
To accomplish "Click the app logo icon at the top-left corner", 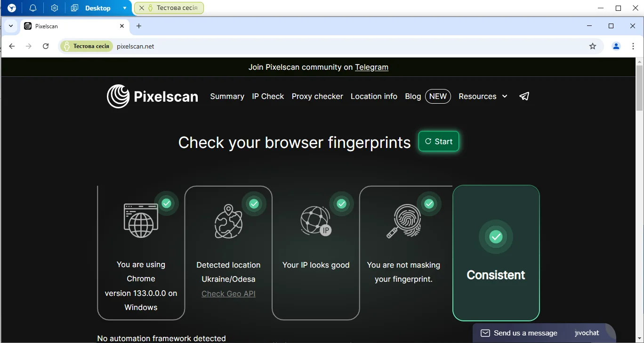I will (x=12, y=8).
